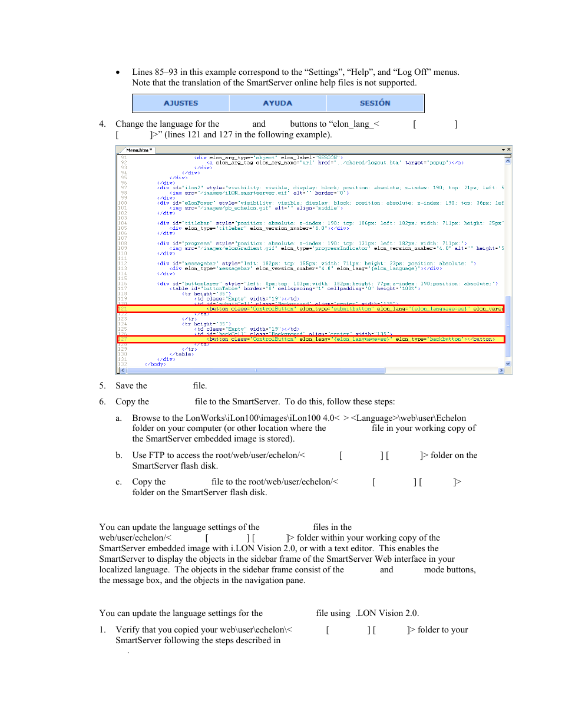Viewport: 562px width, 728px height.
Task: Click code line 98 with iLON_smartserver.gif image
Action: point(259,193)
